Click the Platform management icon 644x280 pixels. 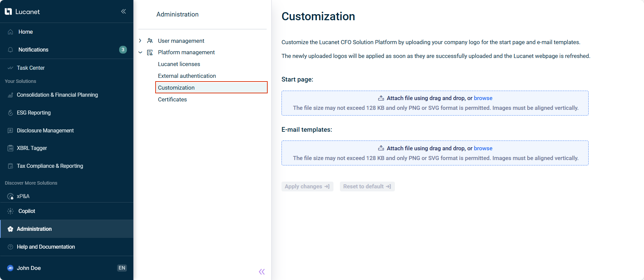(x=150, y=52)
